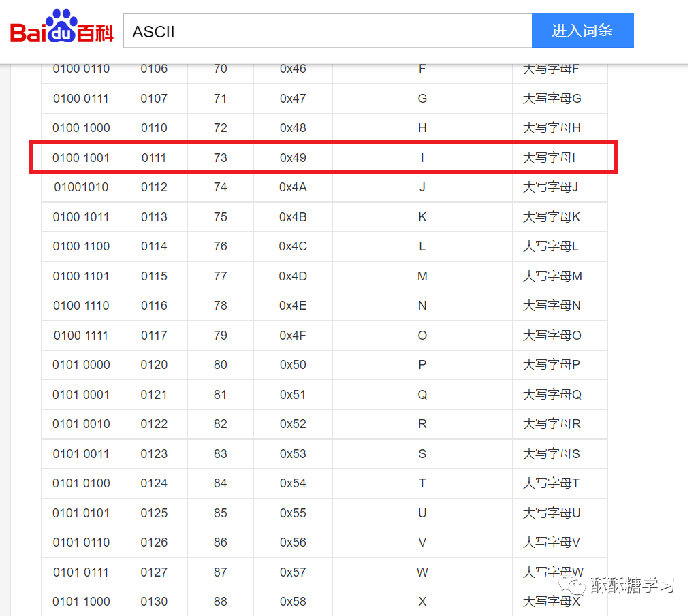Viewport: 698px width, 616px height.
Task: Click octal cell 0113
Action: [154, 216]
